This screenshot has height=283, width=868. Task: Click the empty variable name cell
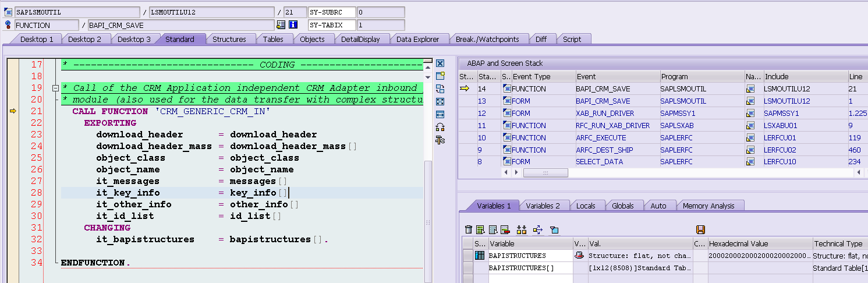[x=530, y=278]
